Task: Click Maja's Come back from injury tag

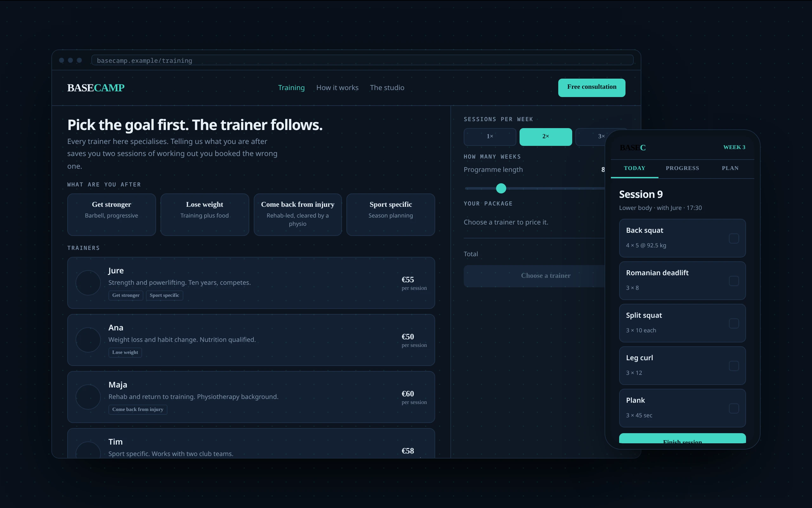Action: 138,410
